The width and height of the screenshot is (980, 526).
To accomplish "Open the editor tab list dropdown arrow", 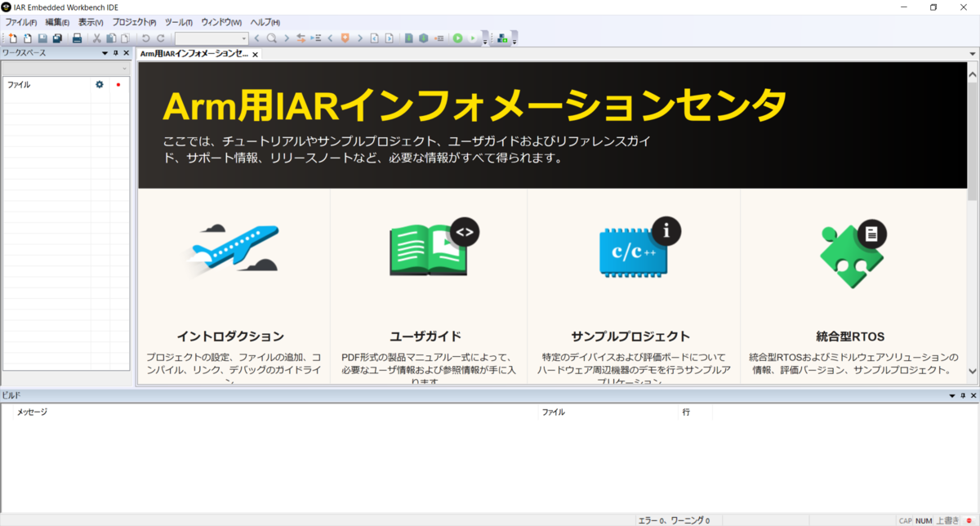I will pos(973,53).
